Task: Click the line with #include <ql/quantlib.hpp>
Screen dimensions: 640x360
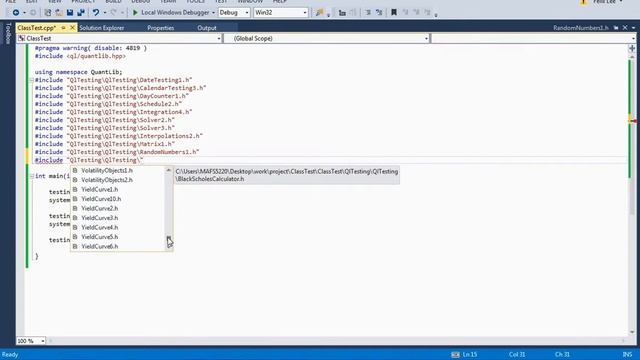Action: pos(80,56)
